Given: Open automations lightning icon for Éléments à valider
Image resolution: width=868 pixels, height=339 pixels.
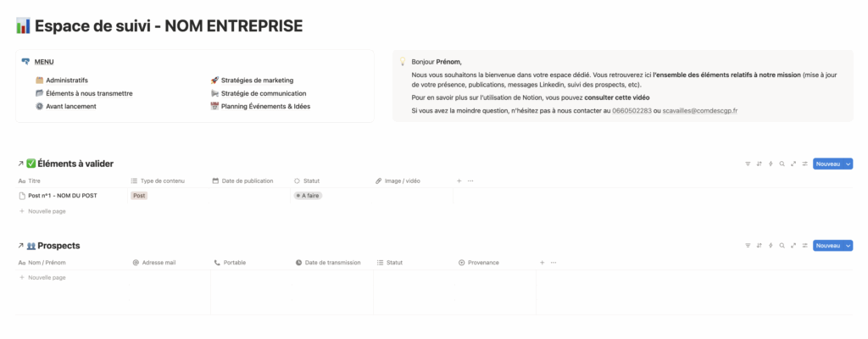Looking at the screenshot, I should click(771, 164).
